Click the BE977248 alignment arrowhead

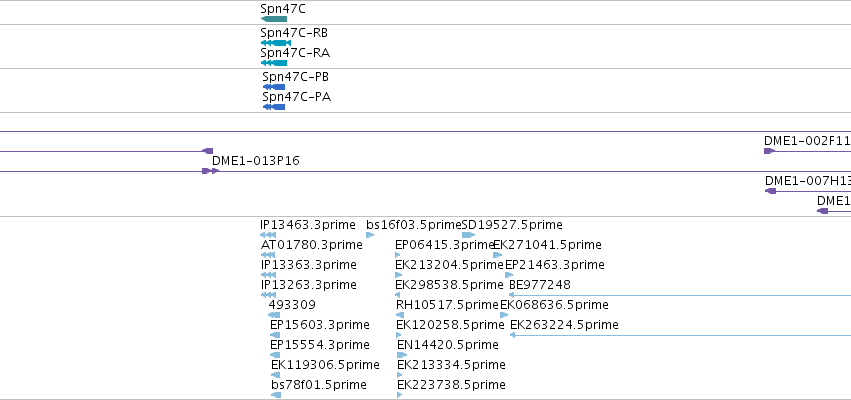511,295
